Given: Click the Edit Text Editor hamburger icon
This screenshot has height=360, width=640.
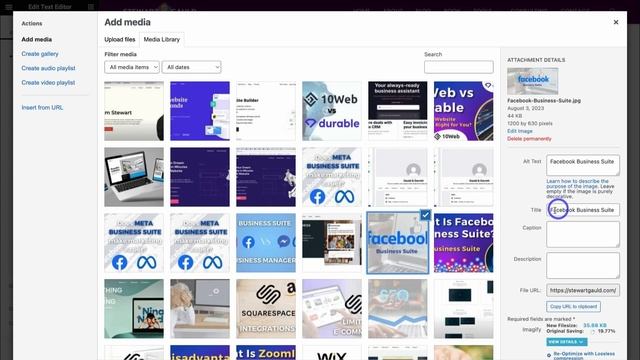Looking at the screenshot, I should tap(9, 7).
